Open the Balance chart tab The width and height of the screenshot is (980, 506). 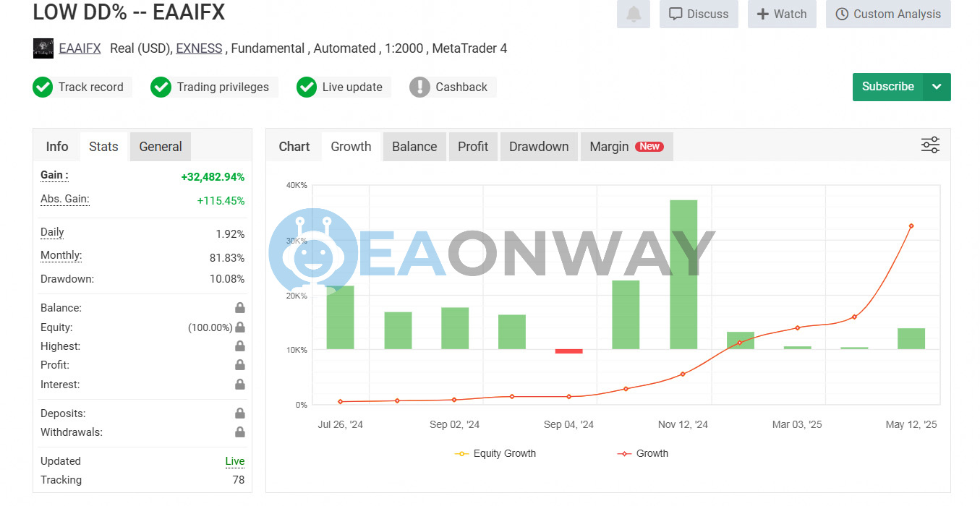tap(414, 147)
